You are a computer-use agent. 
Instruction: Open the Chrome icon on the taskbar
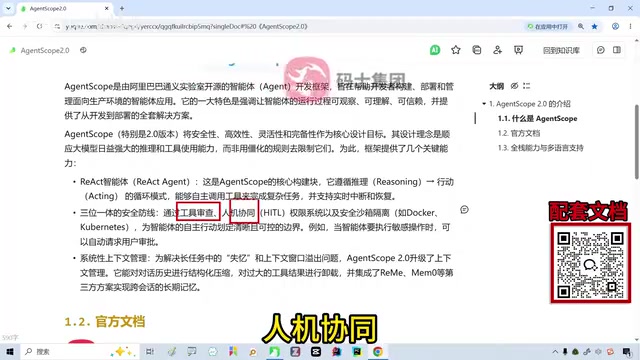point(378,351)
